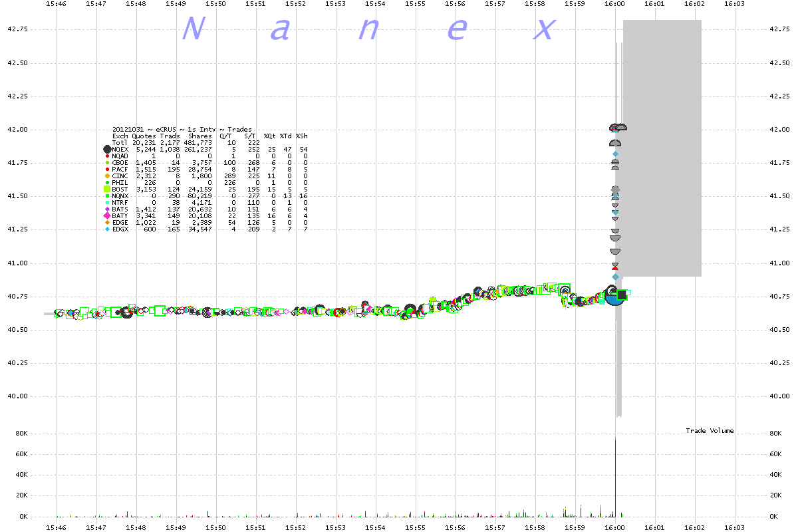Screen dimensions: 798x532
Task: Click the Shares column header
Action: (200, 136)
